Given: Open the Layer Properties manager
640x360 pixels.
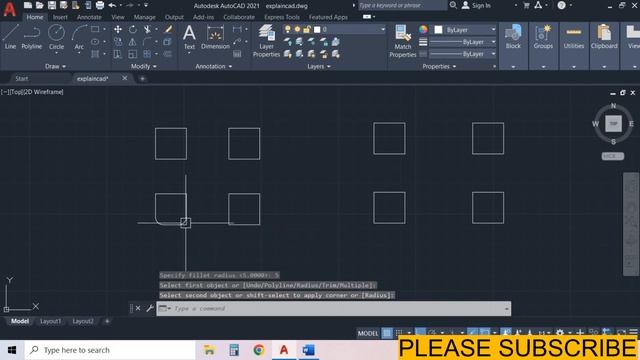Looking at the screenshot, I should pos(266,40).
